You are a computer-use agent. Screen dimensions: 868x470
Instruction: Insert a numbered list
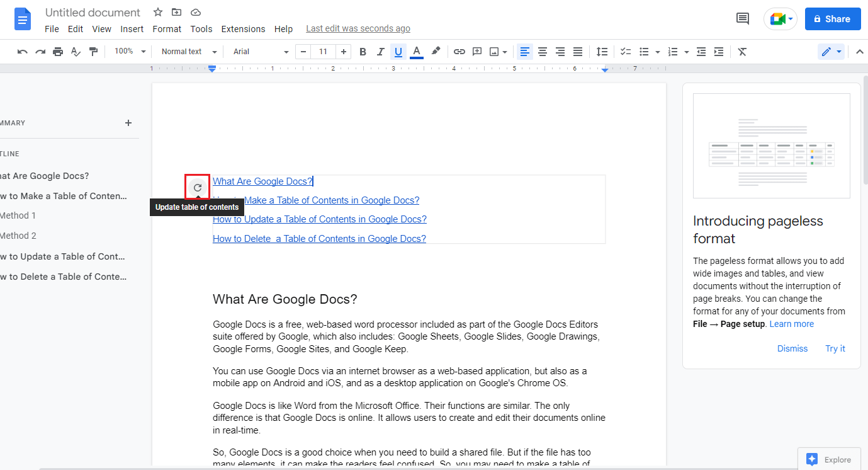tap(674, 52)
